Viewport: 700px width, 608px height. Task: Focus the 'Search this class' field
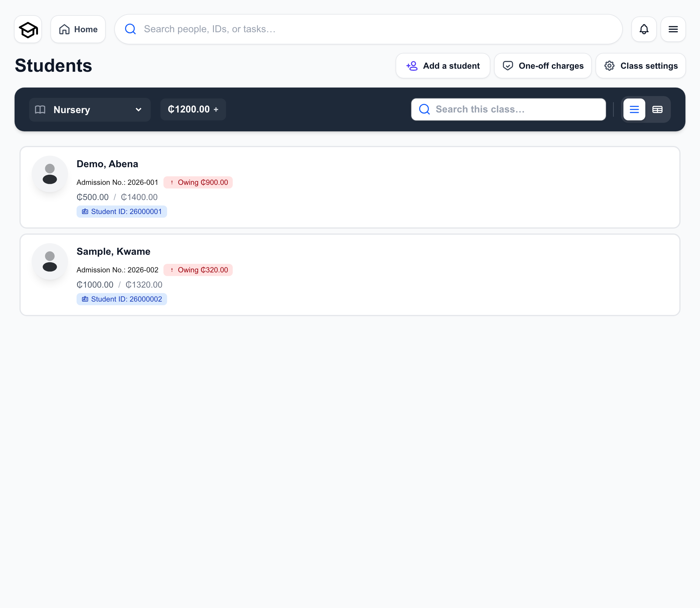tap(508, 109)
